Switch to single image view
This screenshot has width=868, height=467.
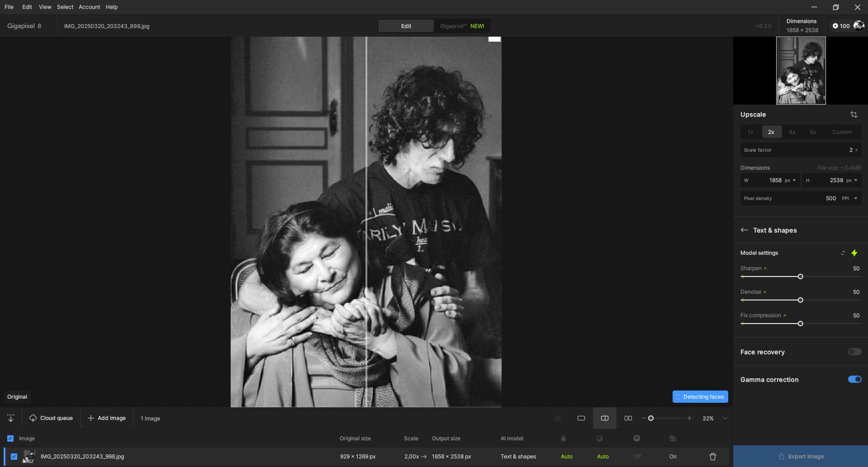581,418
